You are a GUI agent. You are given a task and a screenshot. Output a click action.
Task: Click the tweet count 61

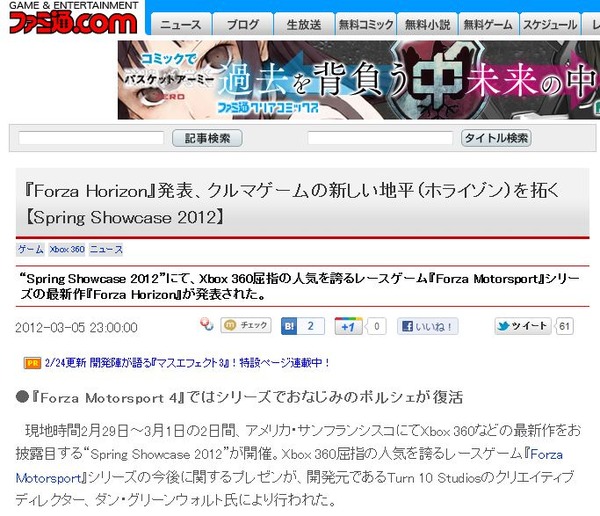point(564,326)
